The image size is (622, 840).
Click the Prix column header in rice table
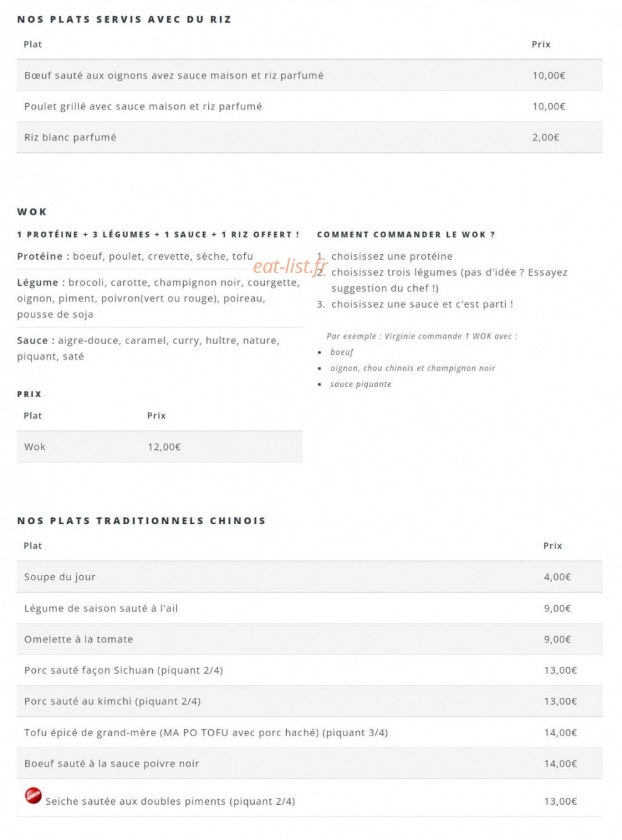pos(541,44)
